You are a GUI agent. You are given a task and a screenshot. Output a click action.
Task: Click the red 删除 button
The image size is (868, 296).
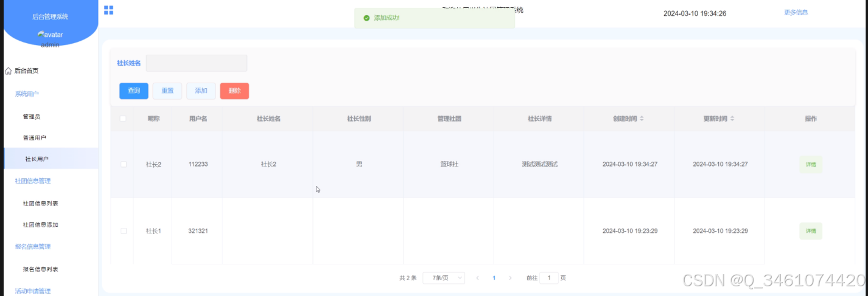(234, 91)
